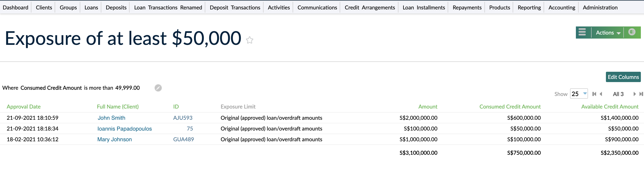644x174 pixels.
Task: Open credit arrangement ID GUA489
Action: point(184,139)
